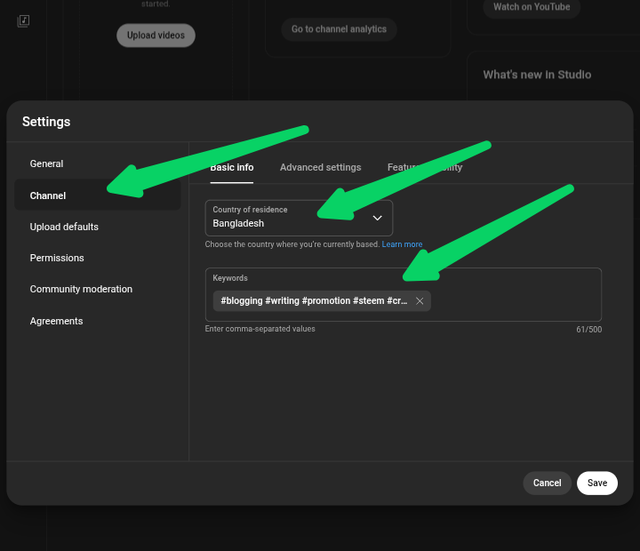Open the Agreements section

point(56,321)
